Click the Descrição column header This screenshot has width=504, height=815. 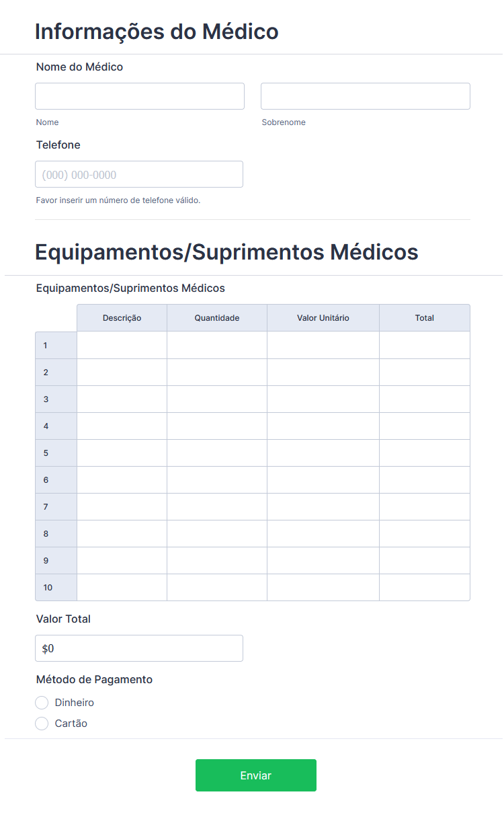(x=122, y=318)
